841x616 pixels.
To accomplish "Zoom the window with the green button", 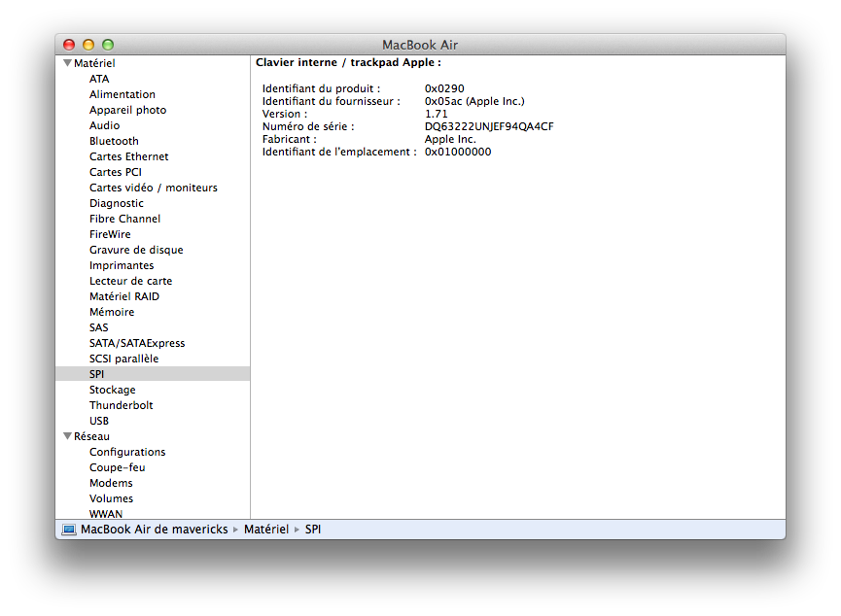I will tap(108, 45).
